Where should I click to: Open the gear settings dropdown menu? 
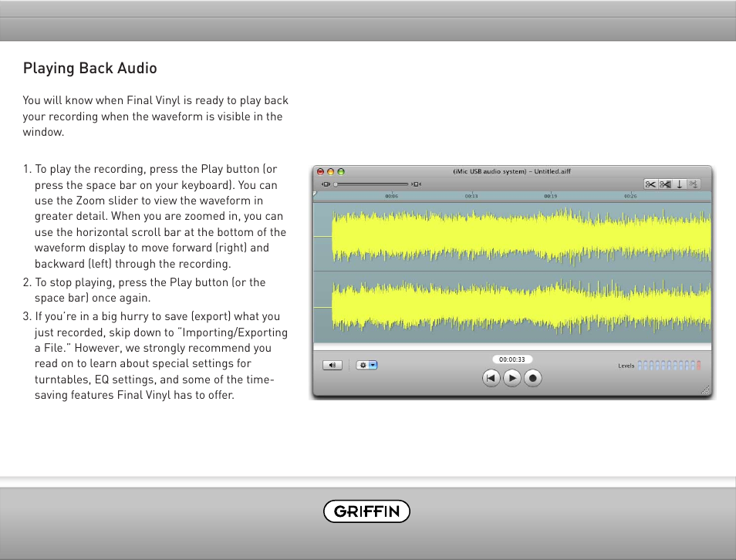[366, 365]
